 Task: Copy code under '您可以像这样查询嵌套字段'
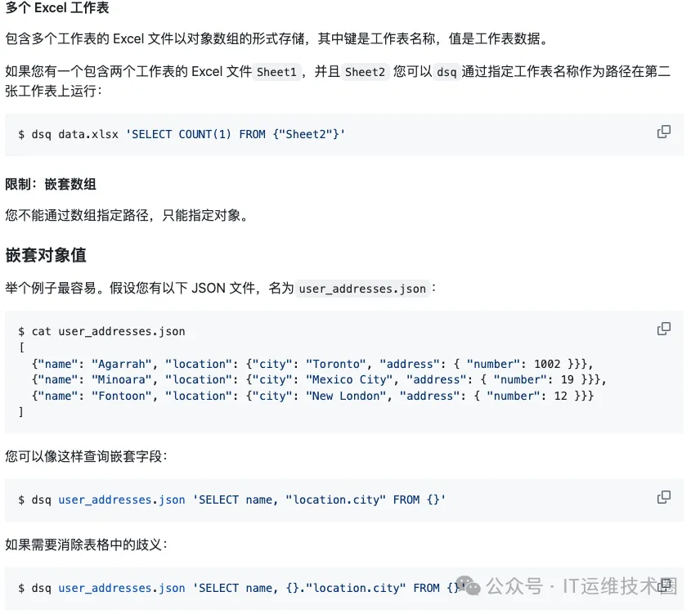point(664,498)
